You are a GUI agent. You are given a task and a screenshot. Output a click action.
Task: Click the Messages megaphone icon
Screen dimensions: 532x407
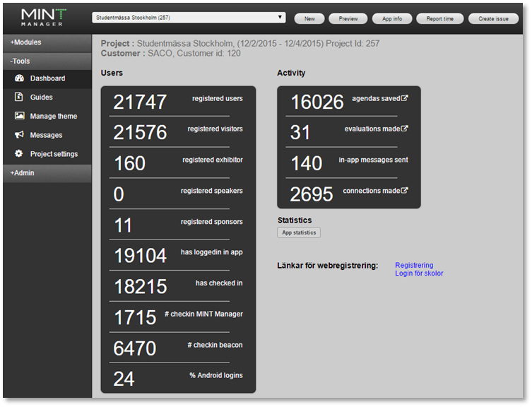coord(19,135)
